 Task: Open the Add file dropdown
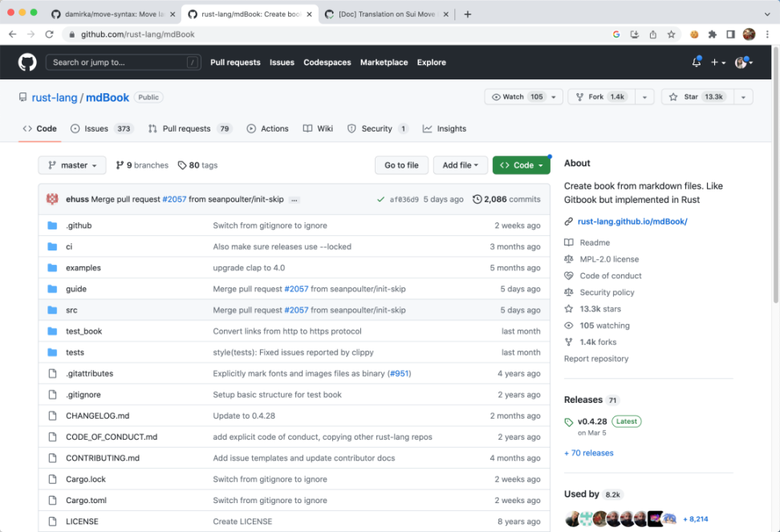click(x=461, y=165)
